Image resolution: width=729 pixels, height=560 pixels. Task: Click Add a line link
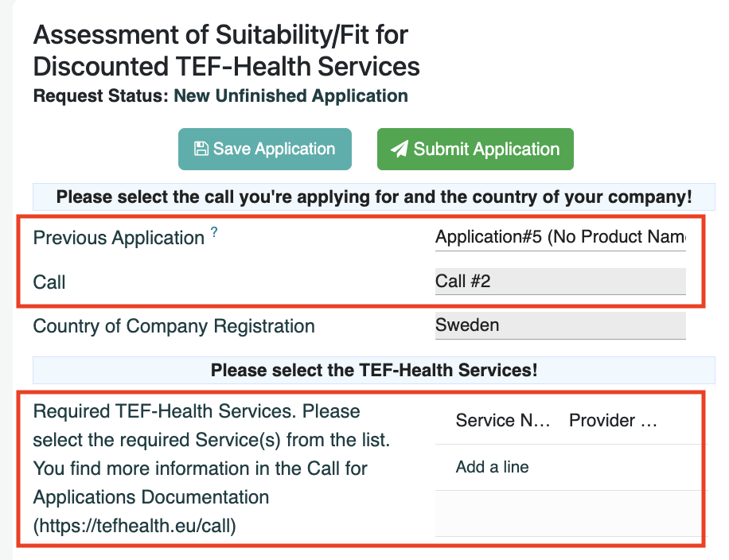[492, 467]
